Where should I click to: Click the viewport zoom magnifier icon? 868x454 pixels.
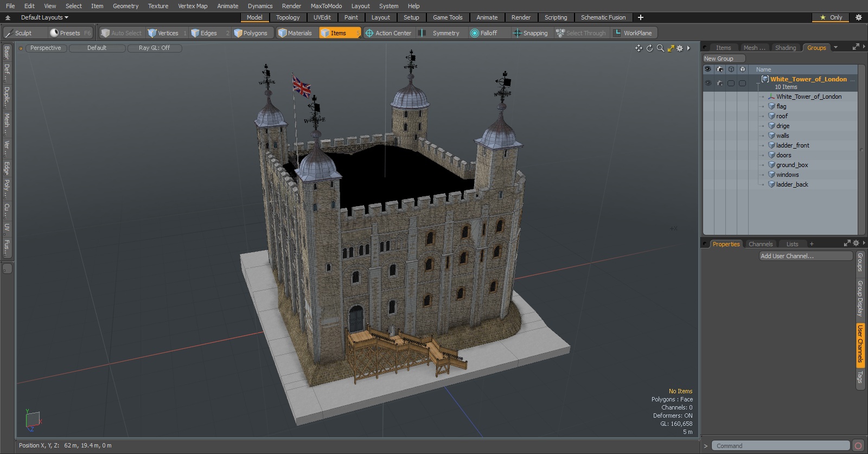tap(660, 48)
